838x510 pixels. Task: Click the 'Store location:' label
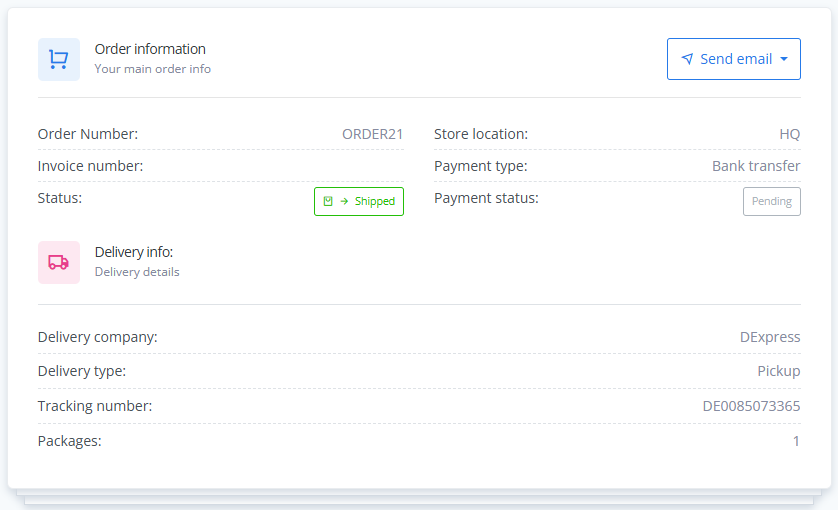(x=481, y=134)
